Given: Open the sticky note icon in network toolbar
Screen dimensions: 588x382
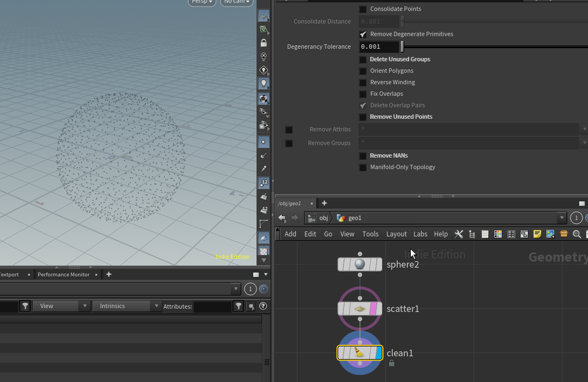Looking at the screenshot, I should coord(537,234).
